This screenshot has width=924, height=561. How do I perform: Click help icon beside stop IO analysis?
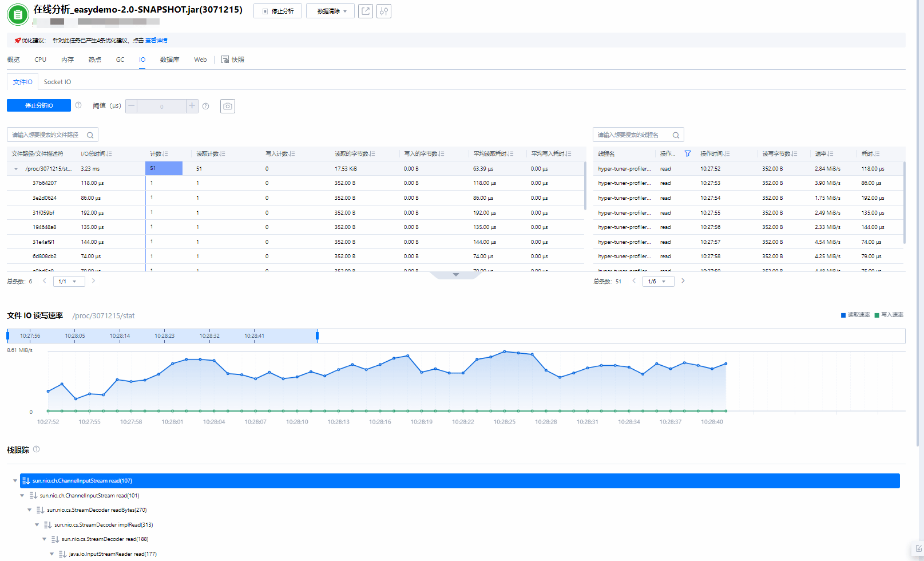[78, 105]
